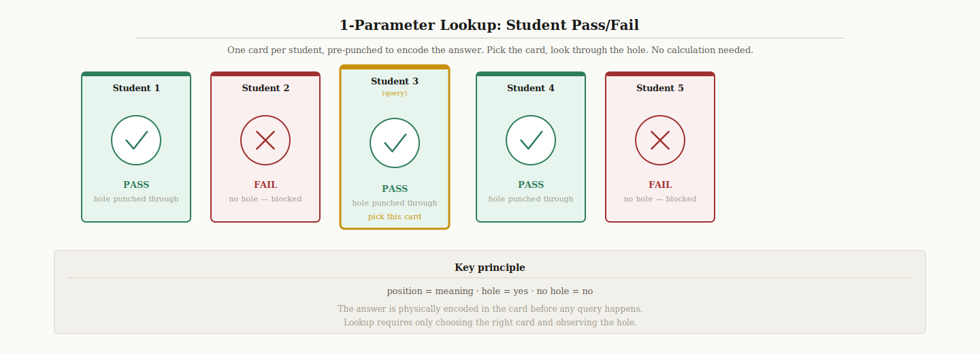Click Student 5's red X circle
This screenshot has width=980, height=354.
(x=660, y=140)
